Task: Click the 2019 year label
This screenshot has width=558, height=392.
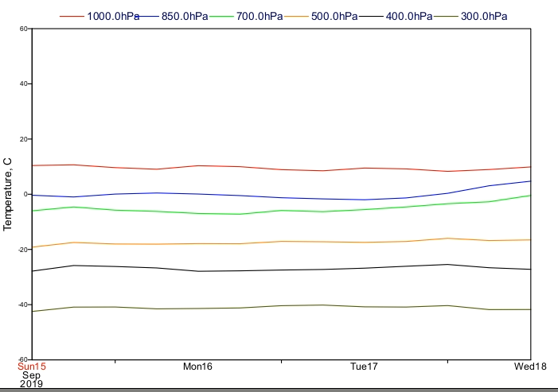Action: click(x=31, y=384)
